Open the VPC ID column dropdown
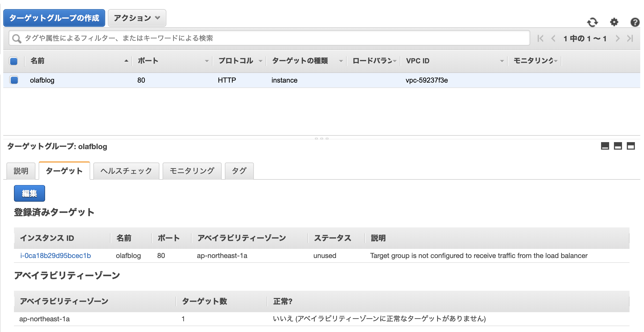Viewport: 644px width, 332px height. pyautogui.click(x=502, y=61)
